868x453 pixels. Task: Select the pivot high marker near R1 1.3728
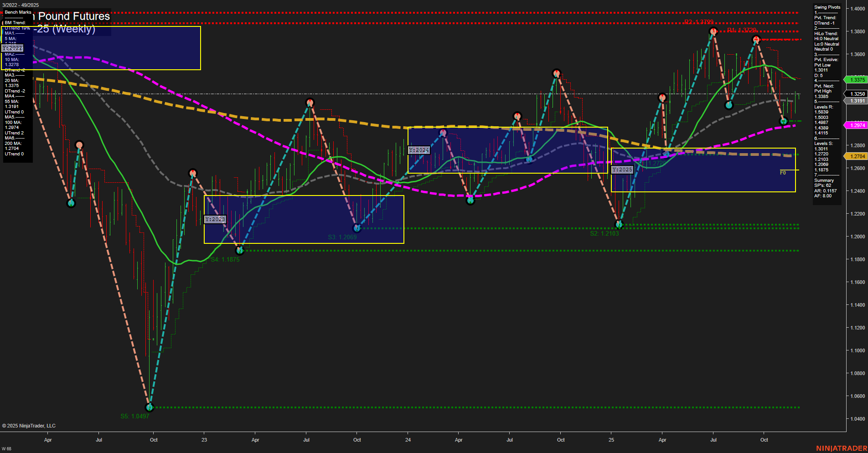[756, 40]
